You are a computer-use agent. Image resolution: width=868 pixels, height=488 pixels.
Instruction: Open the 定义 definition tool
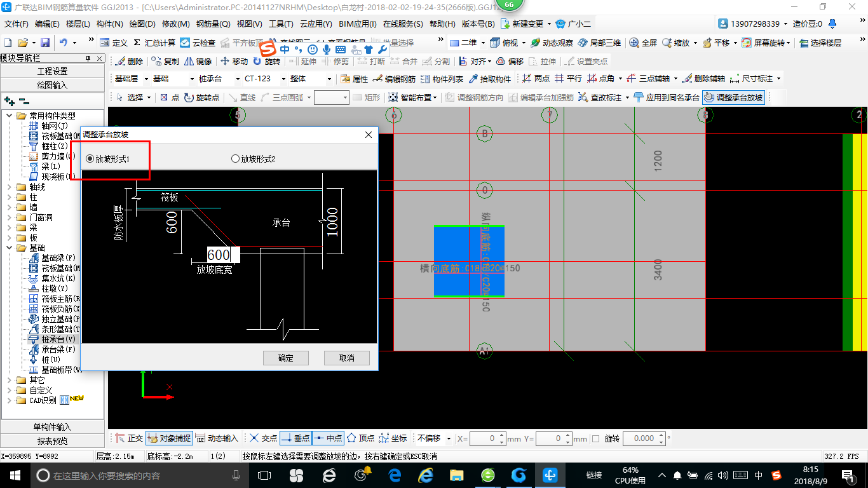[x=114, y=43]
